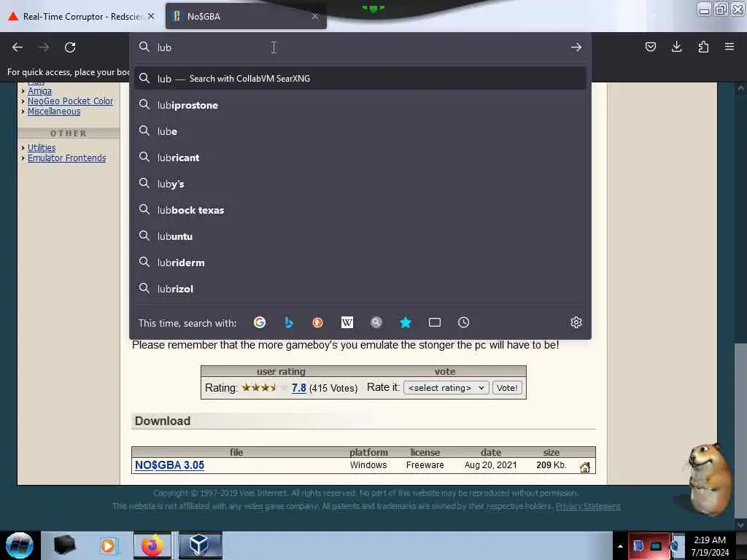747x560 pixels.
Task: Click the Go arrow in address bar
Action: pyautogui.click(x=576, y=47)
